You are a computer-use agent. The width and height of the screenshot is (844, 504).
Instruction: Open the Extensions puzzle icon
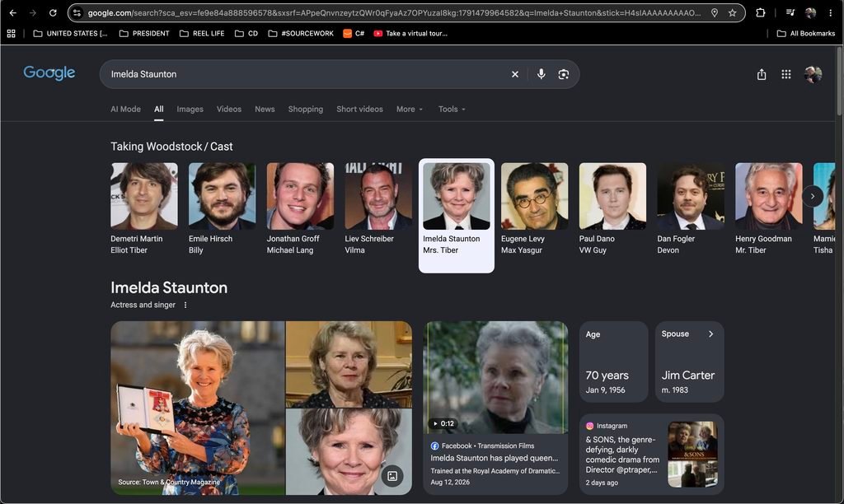pyautogui.click(x=760, y=13)
